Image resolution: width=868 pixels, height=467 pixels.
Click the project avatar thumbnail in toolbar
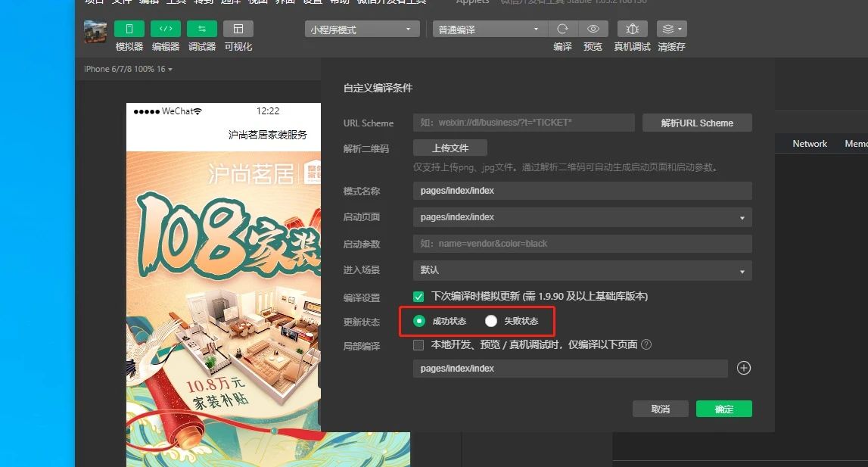tap(95, 32)
